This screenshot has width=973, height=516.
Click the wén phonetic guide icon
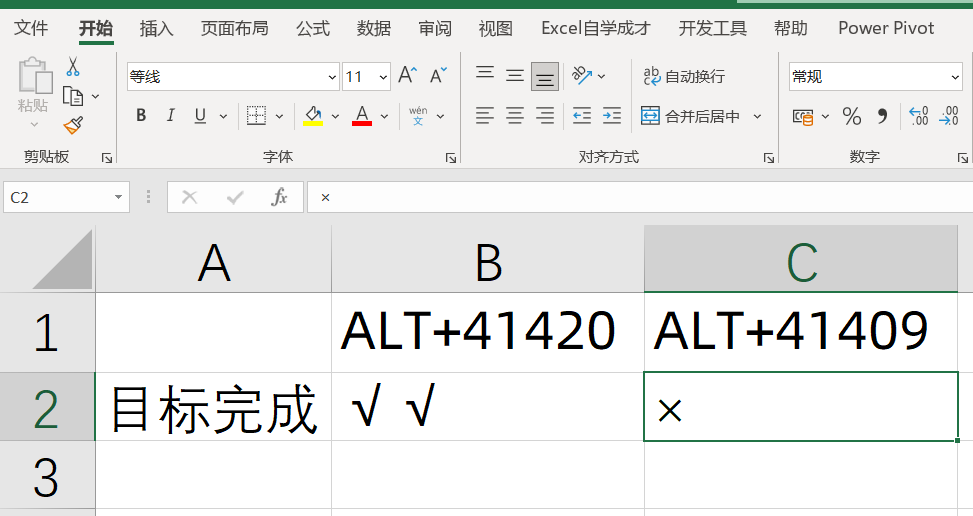418,115
